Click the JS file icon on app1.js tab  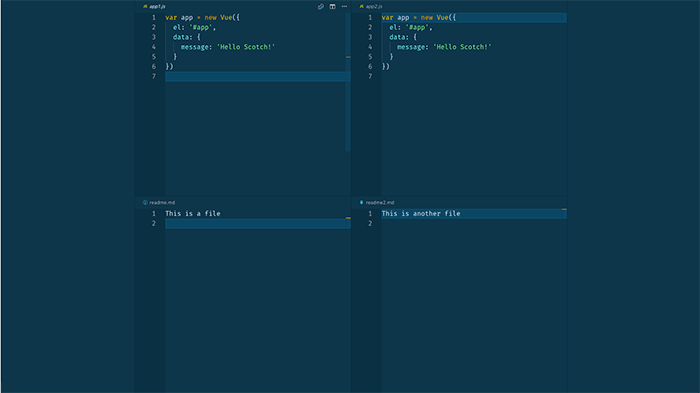click(145, 6)
